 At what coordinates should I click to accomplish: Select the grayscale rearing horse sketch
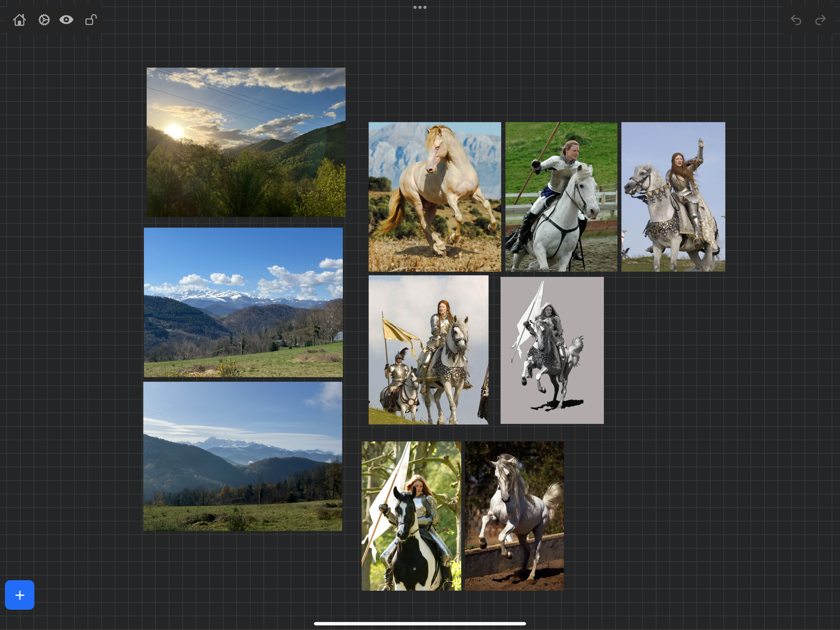click(552, 350)
